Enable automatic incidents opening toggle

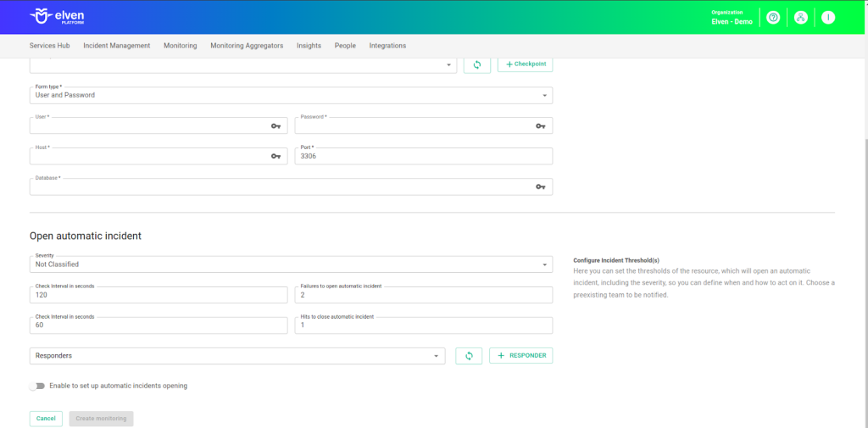click(x=37, y=386)
